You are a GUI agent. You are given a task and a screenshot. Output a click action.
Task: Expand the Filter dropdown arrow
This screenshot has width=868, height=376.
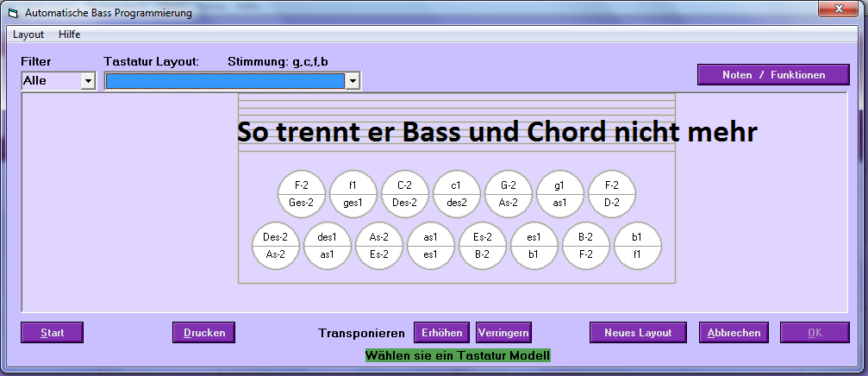point(88,81)
